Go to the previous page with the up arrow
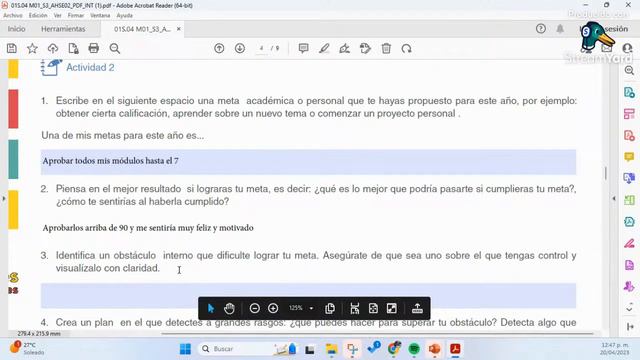Screen dimensions: 640x360 point(219,49)
